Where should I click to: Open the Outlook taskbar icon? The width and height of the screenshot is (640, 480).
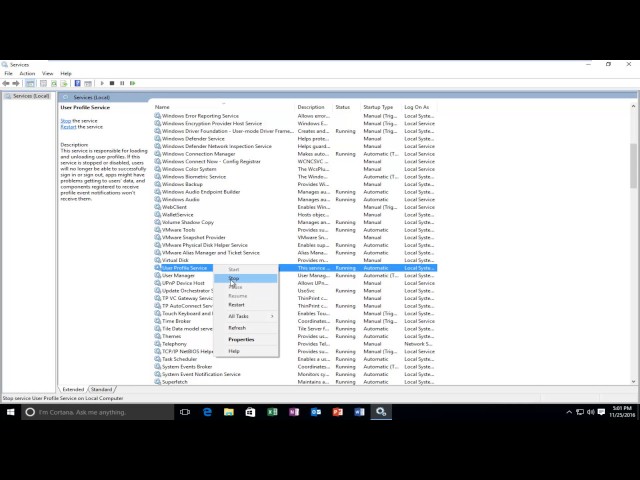point(316,412)
